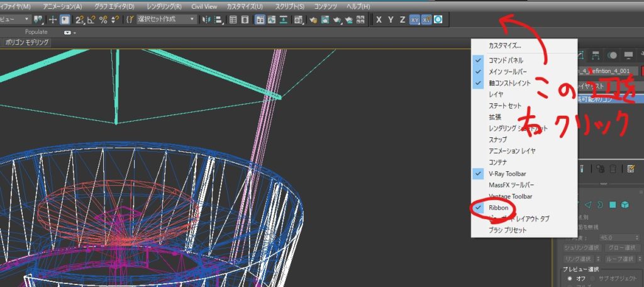
Task: Choose カスタマイズ... in the context menu
Action: click(x=505, y=46)
